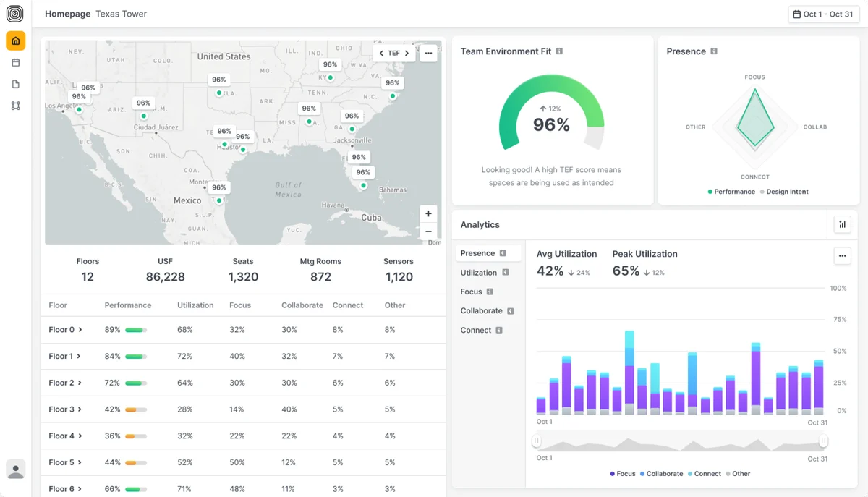Open the Oct 1 - Oct 31 date range picker
868x497 pixels.
tap(823, 14)
